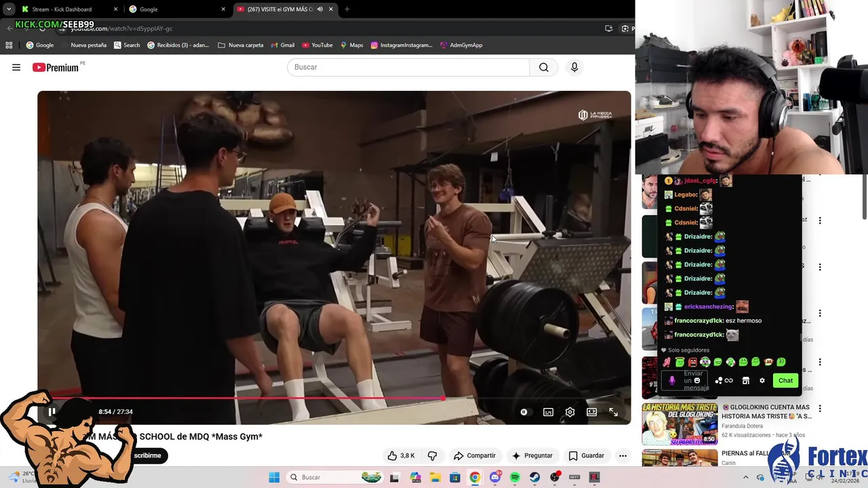Dislike the video
The height and width of the screenshot is (488, 868).
pos(432,455)
